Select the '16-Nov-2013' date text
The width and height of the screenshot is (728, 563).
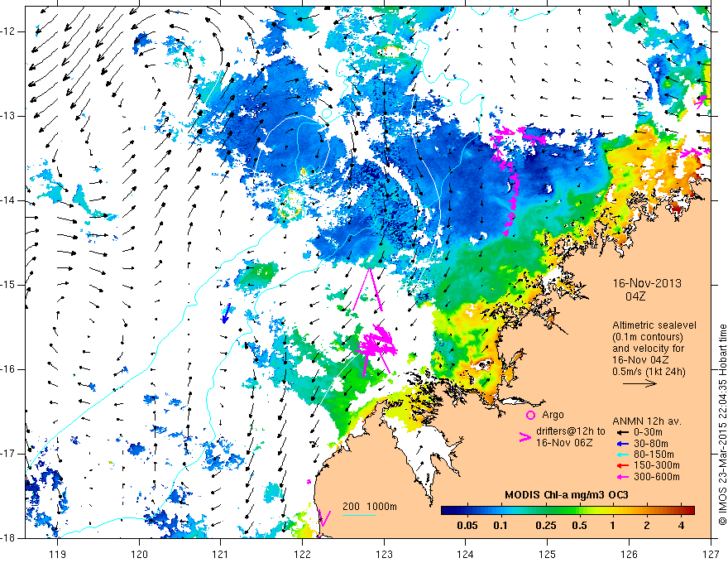coord(647,283)
